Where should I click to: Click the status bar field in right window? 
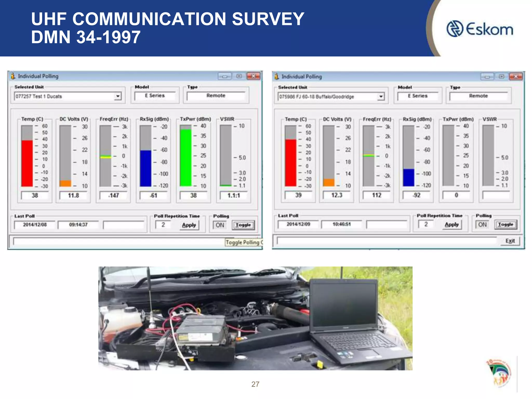(387, 241)
